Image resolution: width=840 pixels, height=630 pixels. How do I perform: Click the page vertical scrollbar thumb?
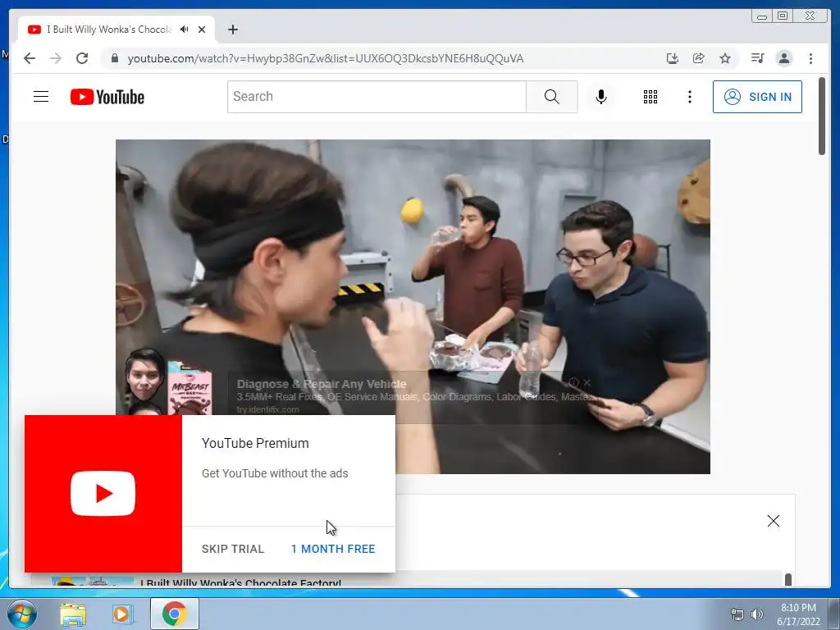tap(822, 116)
